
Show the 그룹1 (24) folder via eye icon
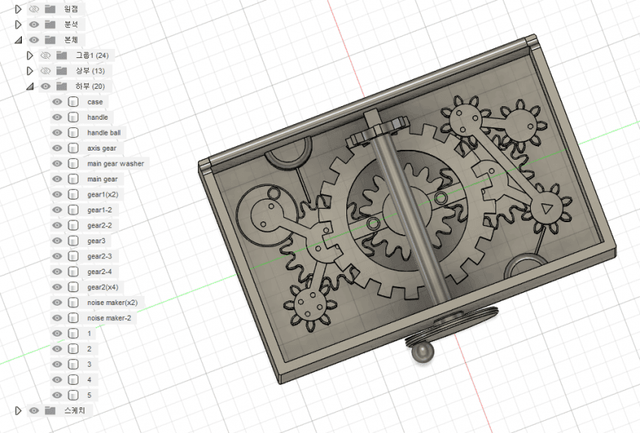pyautogui.click(x=45, y=55)
